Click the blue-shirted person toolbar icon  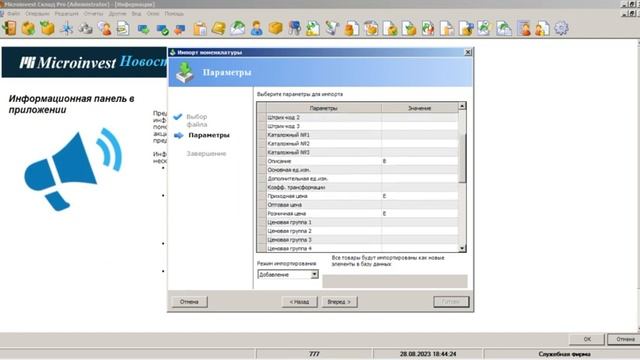[x=256, y=28]
